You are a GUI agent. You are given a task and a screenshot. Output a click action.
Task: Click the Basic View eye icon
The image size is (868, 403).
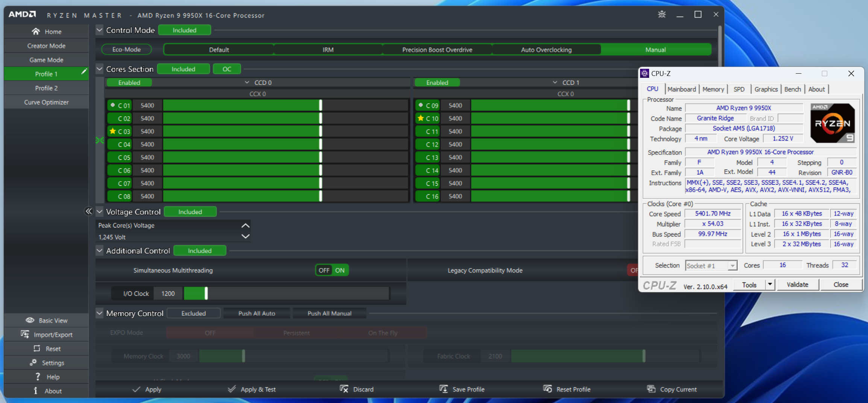[x=30, y=320]
